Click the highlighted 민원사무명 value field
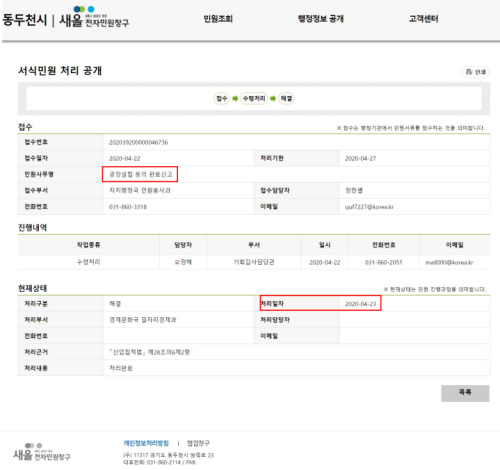500x470 pixels. pyautogui.click(x=140, y=174)
